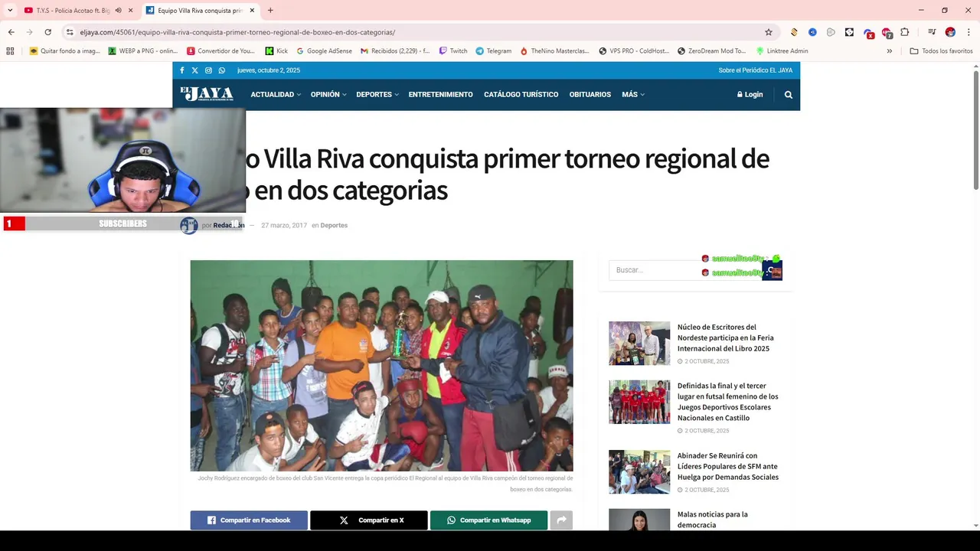Close the Equipo Villa Riva tab
This screenshot has height=551, width=980.
coord(252,11)
